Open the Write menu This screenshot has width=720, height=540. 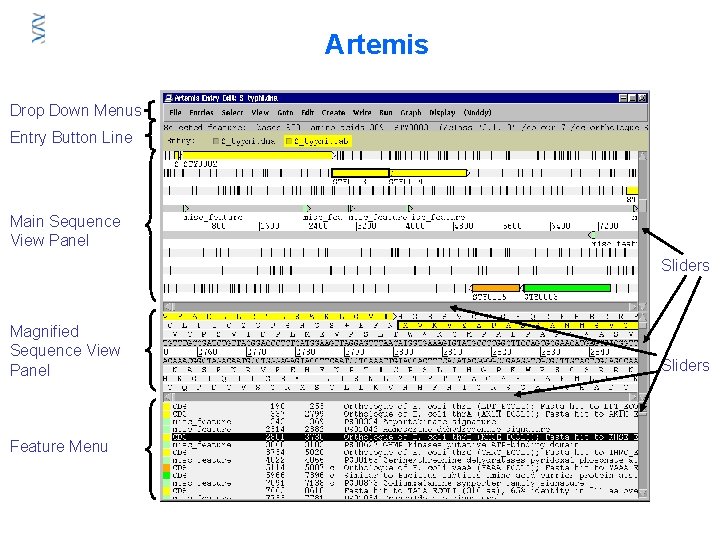(362, 112)
